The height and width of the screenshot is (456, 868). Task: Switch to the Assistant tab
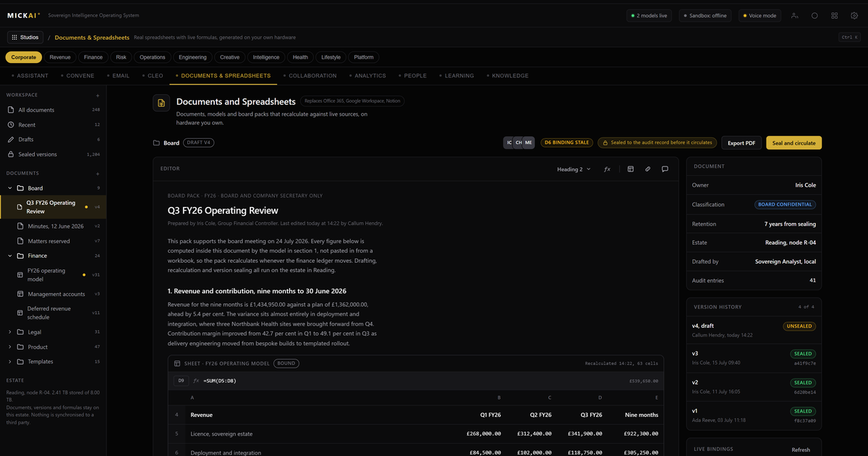pyautogui.click(x=30, y=75)
